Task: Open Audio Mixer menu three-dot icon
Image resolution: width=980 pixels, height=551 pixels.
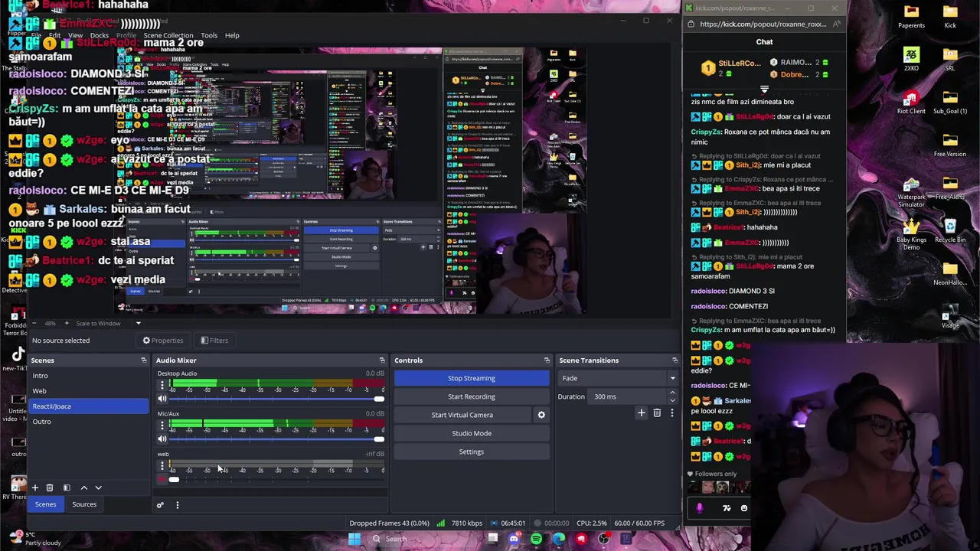Action: coord(177,505)
